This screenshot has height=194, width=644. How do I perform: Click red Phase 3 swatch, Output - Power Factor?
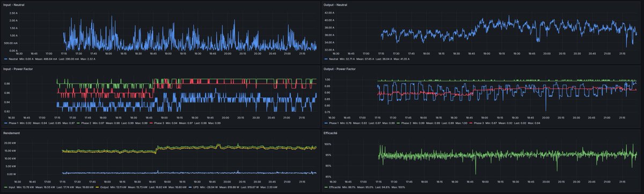pyautogui.click(x=471, y=123)
